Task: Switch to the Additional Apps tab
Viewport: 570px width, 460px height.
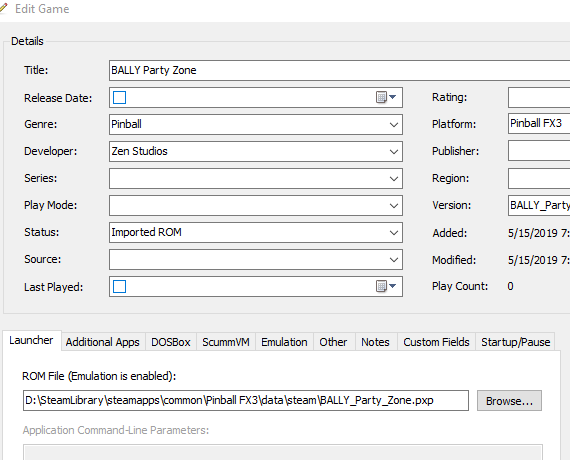Action: click(103, 342)
